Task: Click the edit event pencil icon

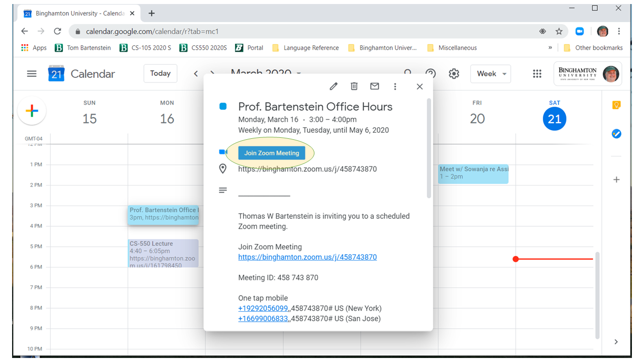Action: point(334,86)
